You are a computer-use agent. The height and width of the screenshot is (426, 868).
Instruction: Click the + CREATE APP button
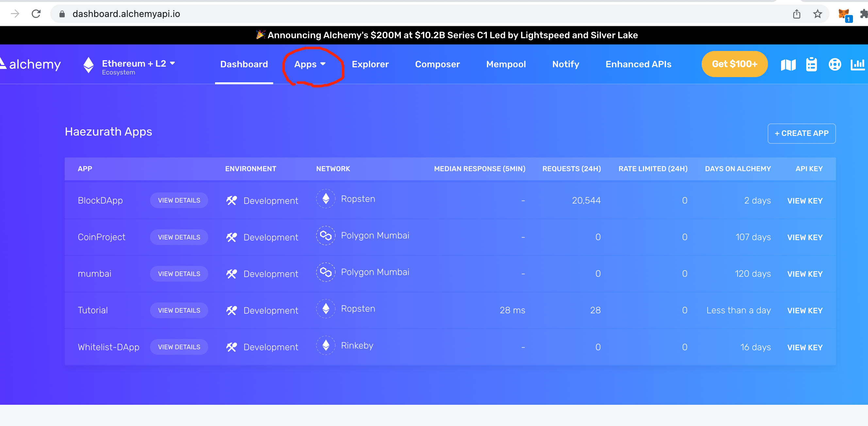click(802, 133)
